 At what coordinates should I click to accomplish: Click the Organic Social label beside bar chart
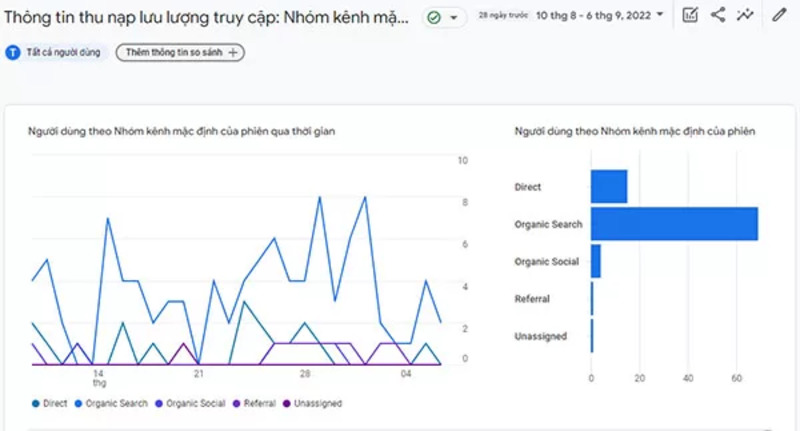coord(546,261)
